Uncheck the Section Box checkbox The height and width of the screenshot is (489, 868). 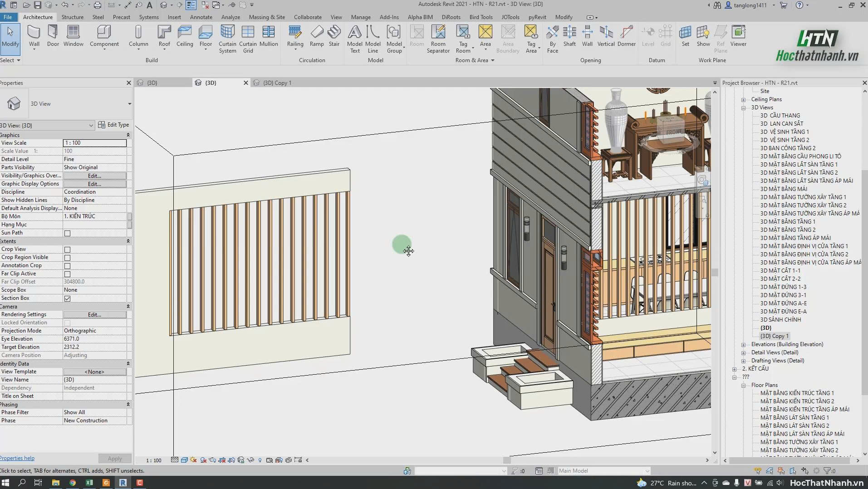[x=67, y=298]
